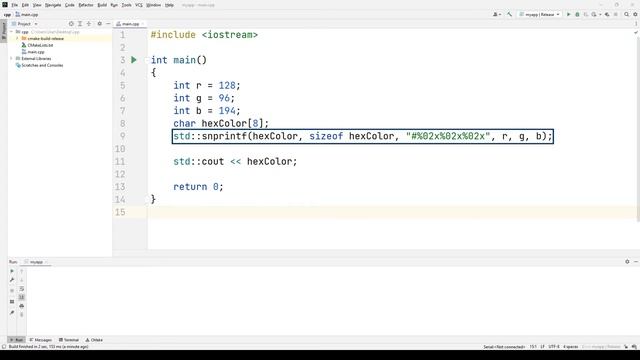The height and width of the screenshot is (360, 640).
Task: Click line 15 in the editor
Action: [392, 212]
